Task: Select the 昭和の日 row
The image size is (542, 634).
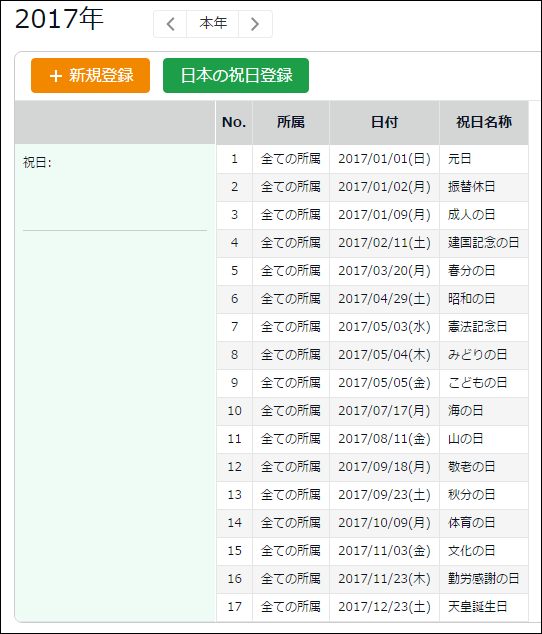Action: coord(372,299)
